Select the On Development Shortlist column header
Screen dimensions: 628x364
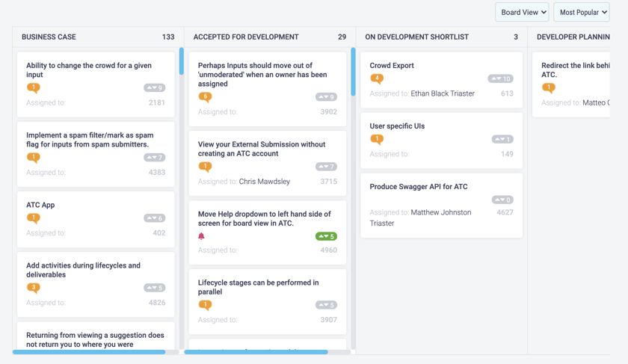(x=416, y=37)
